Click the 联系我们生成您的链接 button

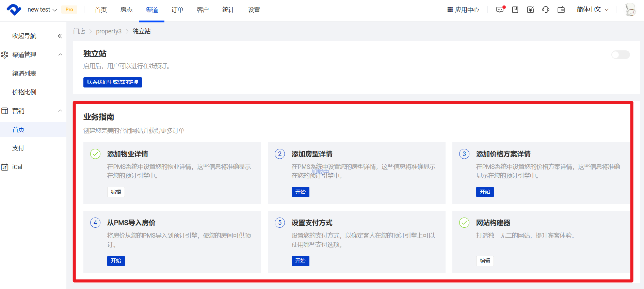pyautogui.click(x=113, y=82)
